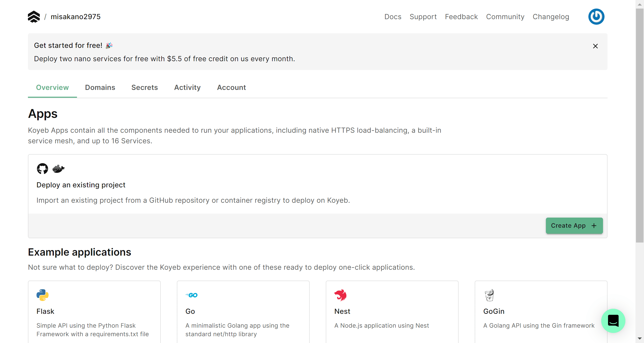Image resolution: width=644 pixels, height=343 pixels.
Task: Click the Docker whale icon
Action: pos(58,169)
